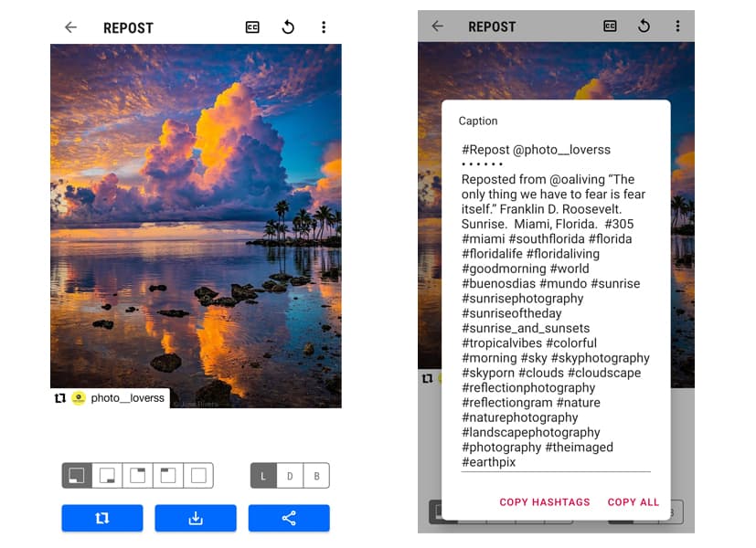Switch attribution theme to L (light)
The image size is (756, 548).
264,476
